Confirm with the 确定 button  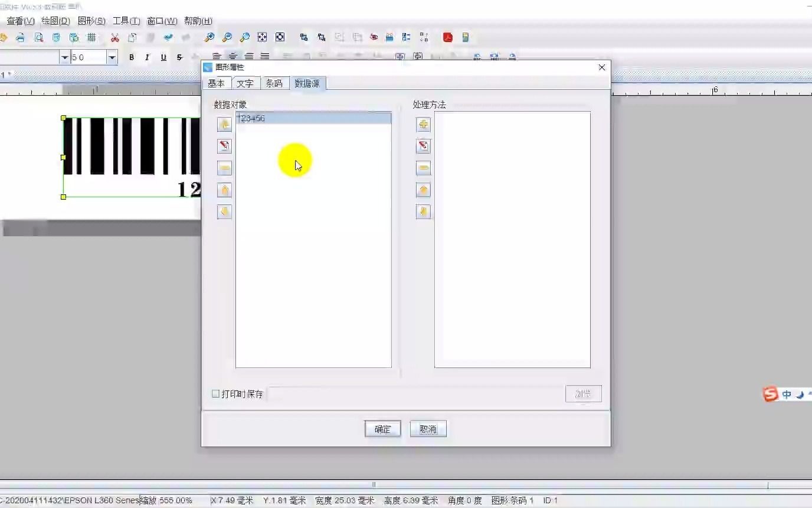(382, 429)
